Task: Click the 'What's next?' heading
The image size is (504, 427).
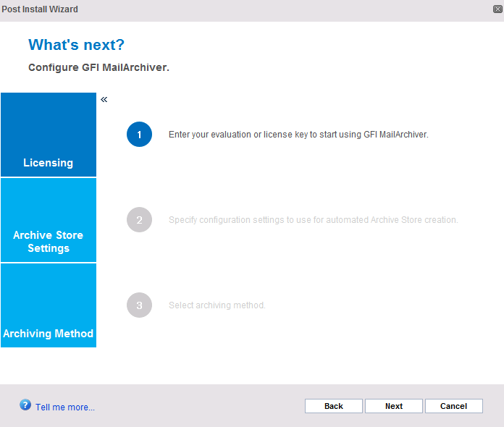Action: coord(76,45)
